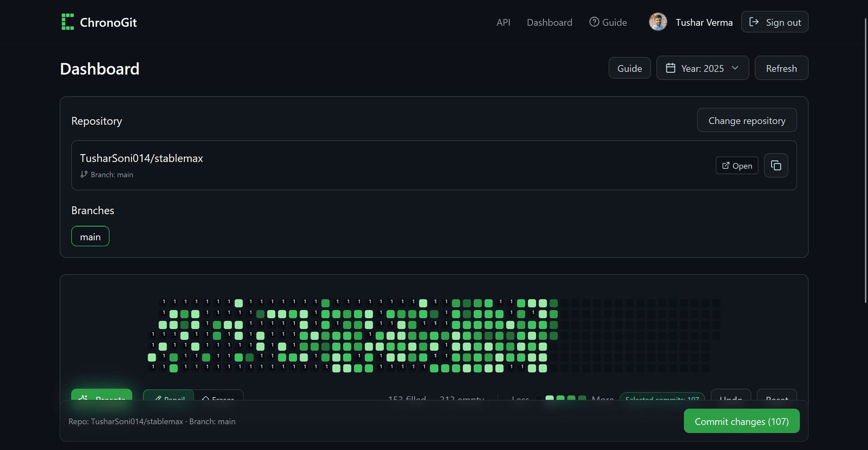Click the ChronoGit logo icon

(x=67, y=22)
